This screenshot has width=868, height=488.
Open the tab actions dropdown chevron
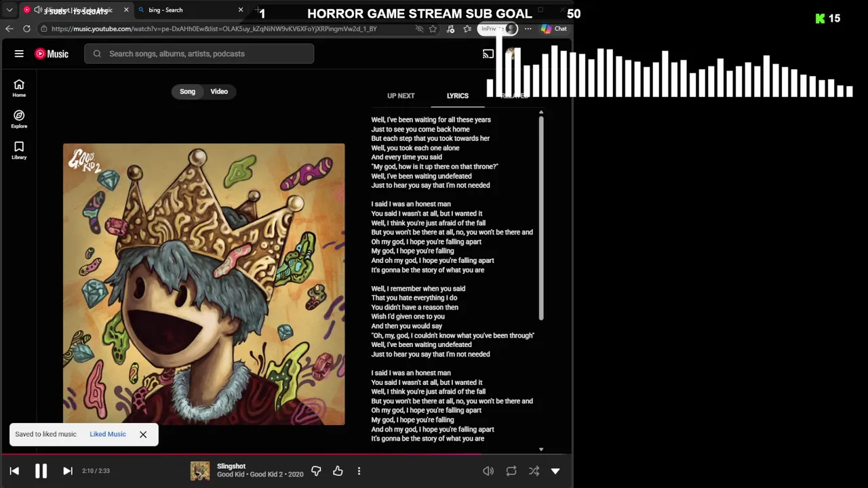point(9,10)
